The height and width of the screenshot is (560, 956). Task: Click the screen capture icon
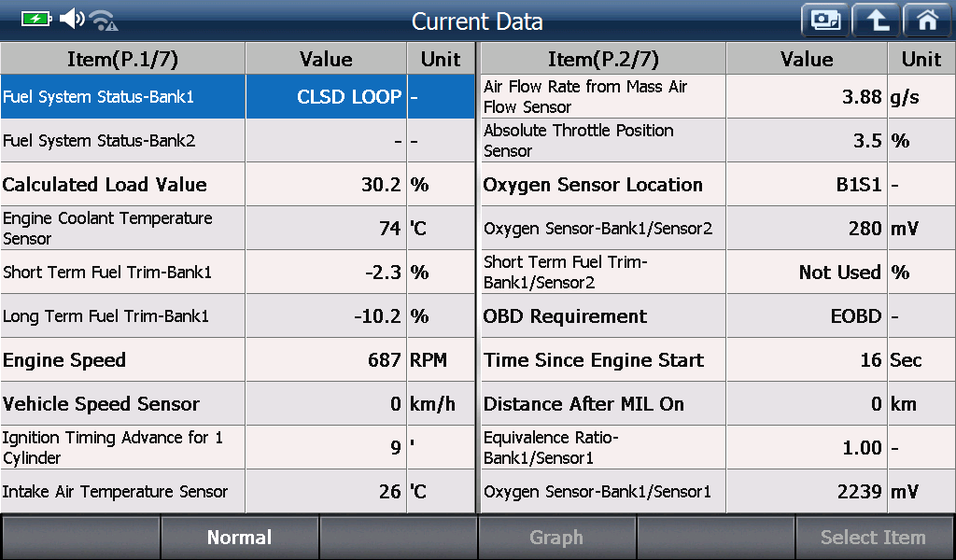(x=825, y=21)
